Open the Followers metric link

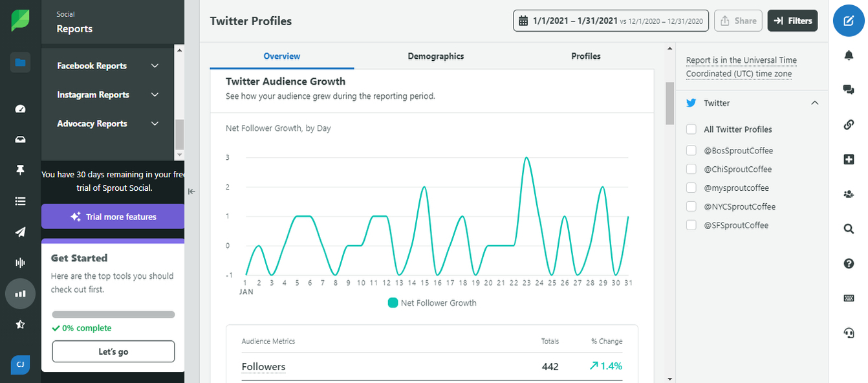pos(263,367)
